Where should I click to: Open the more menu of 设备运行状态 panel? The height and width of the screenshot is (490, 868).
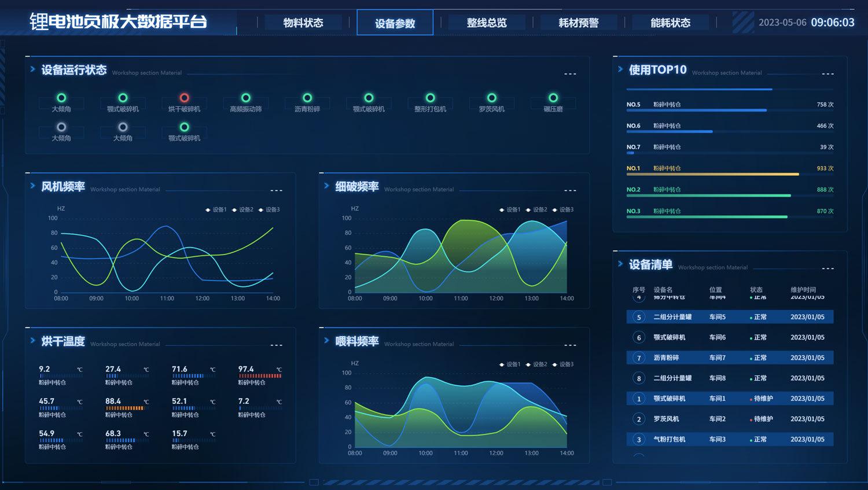pyautogui.click(x=570, y=74)
